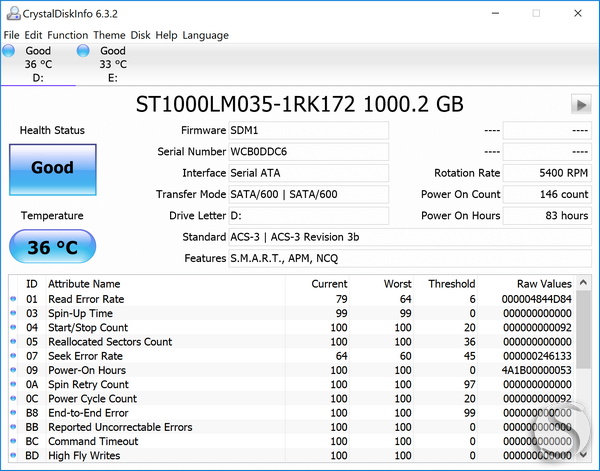Click the blue health orb for disk E:
The height and width of the screenshot is (471, 600).
pos(83,51)
